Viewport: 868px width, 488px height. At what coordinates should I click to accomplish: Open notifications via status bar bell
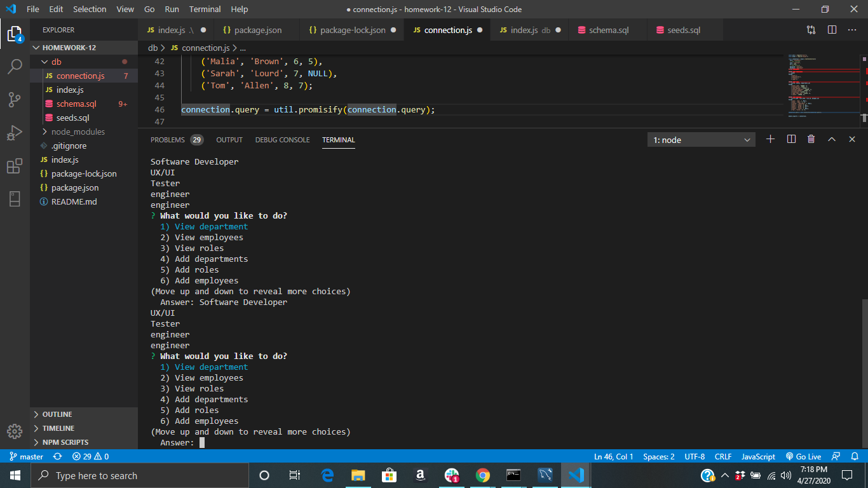[854, 456]
